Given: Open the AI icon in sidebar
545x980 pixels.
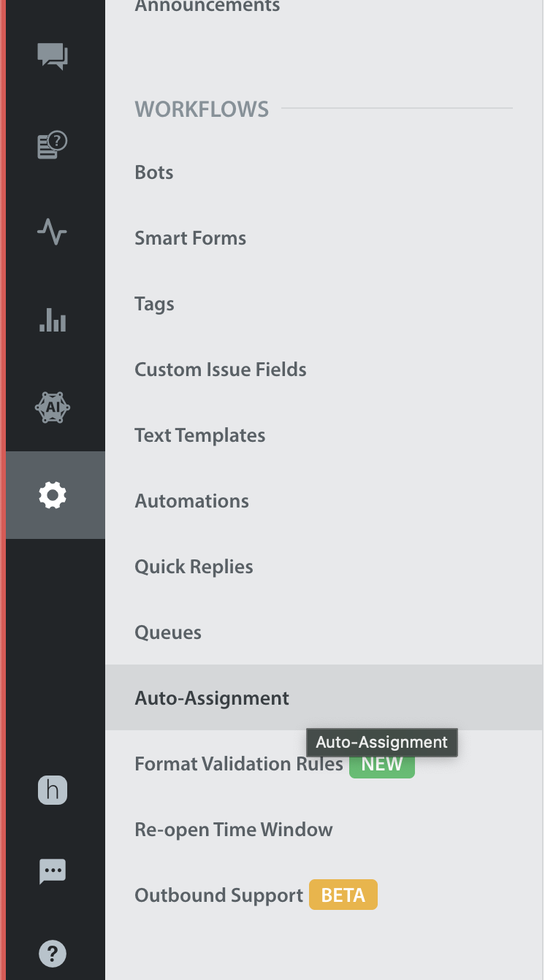Looking at the screenshot, I should click(x=53, y=407).
